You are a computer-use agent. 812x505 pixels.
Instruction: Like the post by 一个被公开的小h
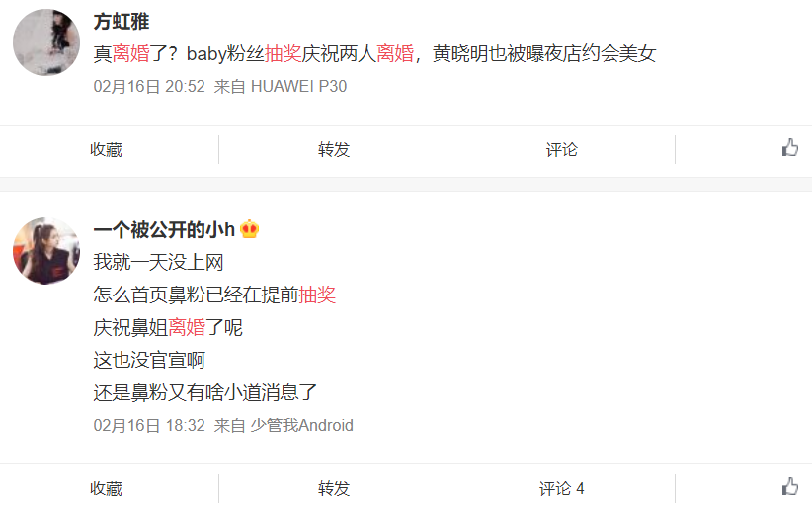coord(789,487)
